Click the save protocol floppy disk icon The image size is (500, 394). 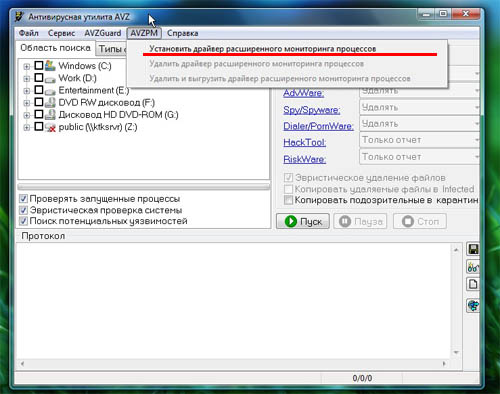tap(473, 249)
